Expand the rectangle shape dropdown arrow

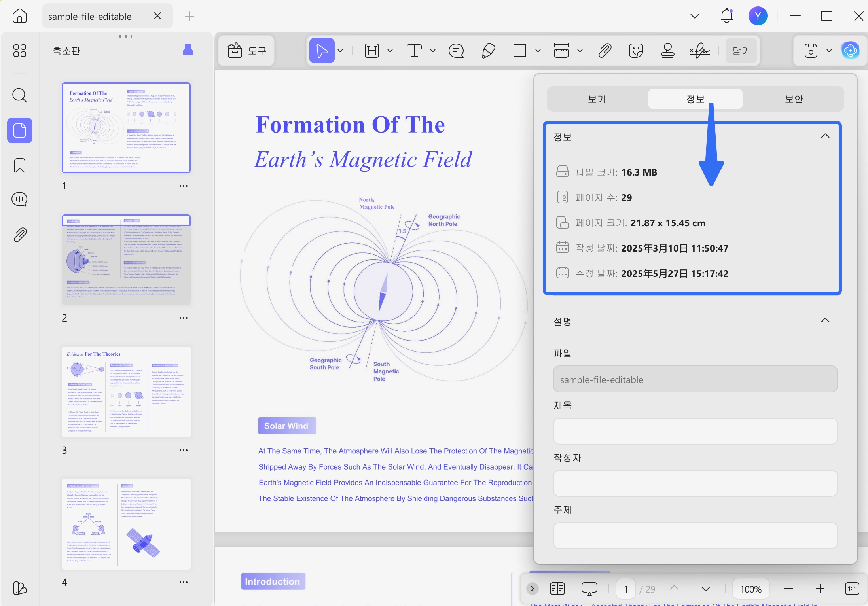tap(538, 51)
